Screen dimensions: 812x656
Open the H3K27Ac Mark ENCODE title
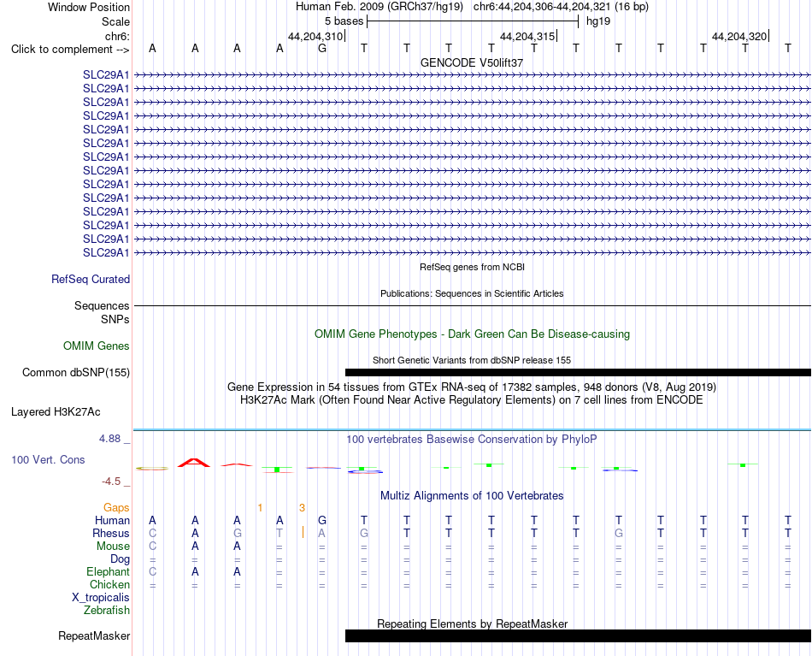pos(472,400)
